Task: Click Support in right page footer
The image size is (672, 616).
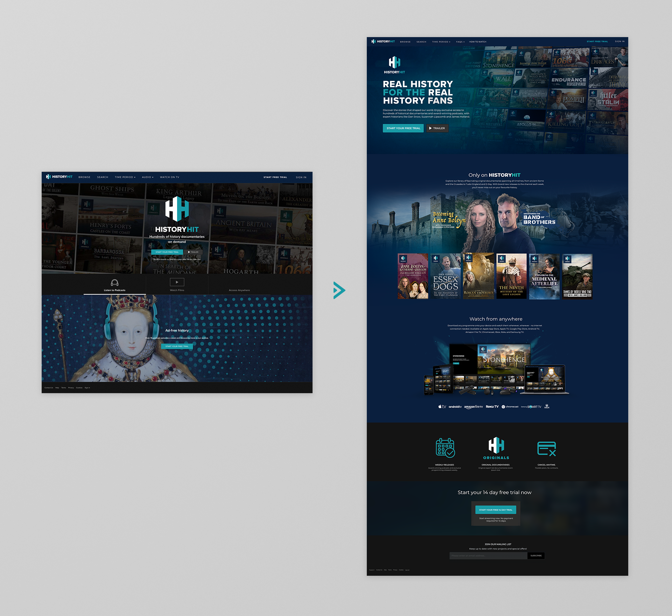Action: pyautogui.click(x=372, y=570)
